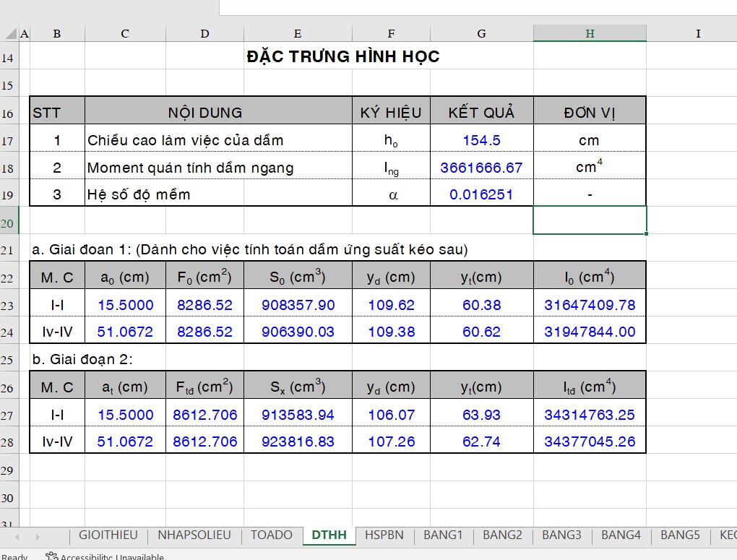Open the BANG2 sheet tab
Image resolution: width=737 pixels, height=560 pixels.
coord(502,535)
